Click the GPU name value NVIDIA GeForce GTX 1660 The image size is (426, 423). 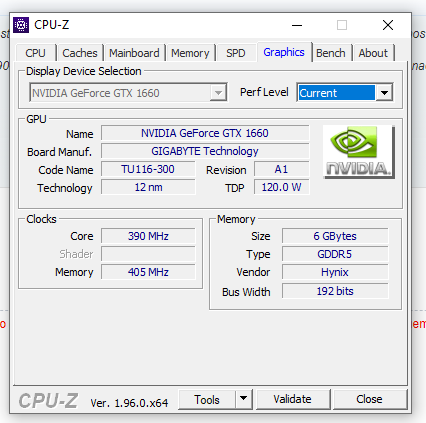click(205, 133)
